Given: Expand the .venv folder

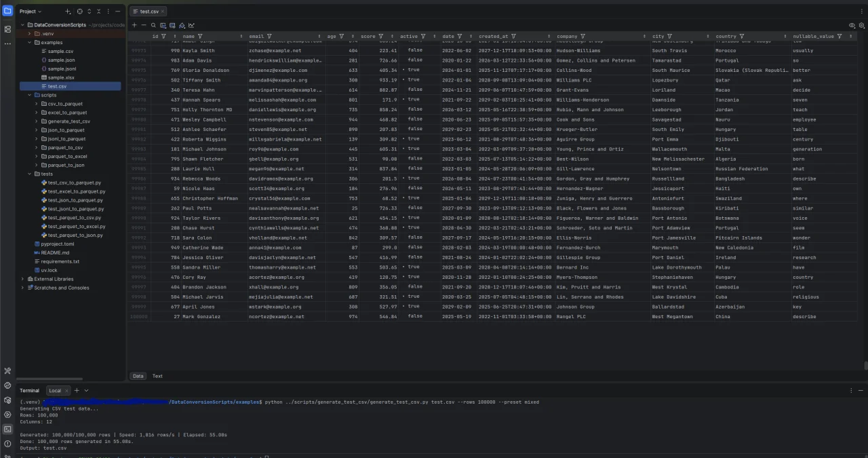Looking at the screenshot, I should click(x=29, y=33).
